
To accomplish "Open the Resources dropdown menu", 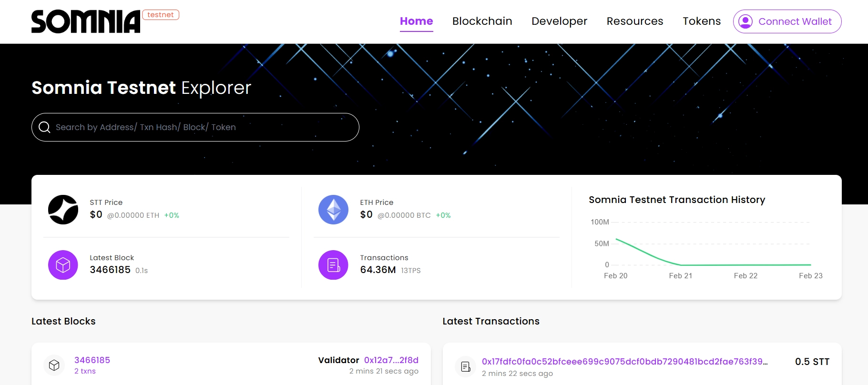I will point(634,21).
